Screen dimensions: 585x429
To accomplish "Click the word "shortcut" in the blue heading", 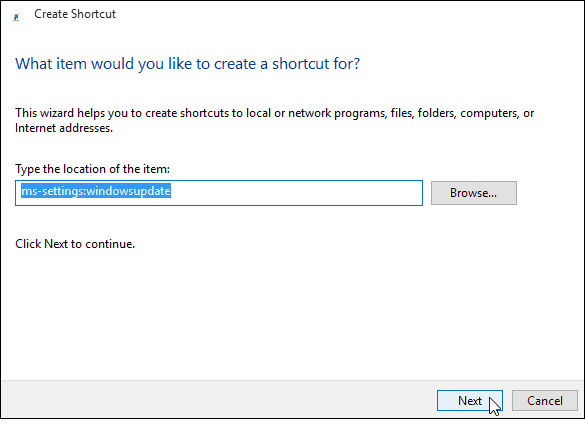I will point(301,64).
